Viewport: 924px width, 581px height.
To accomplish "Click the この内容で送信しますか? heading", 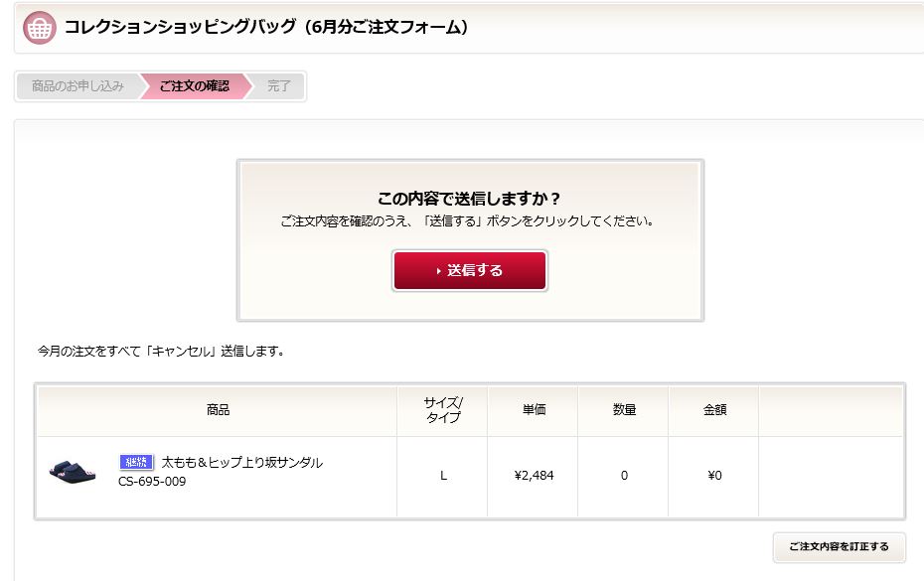I will (469, 199).
